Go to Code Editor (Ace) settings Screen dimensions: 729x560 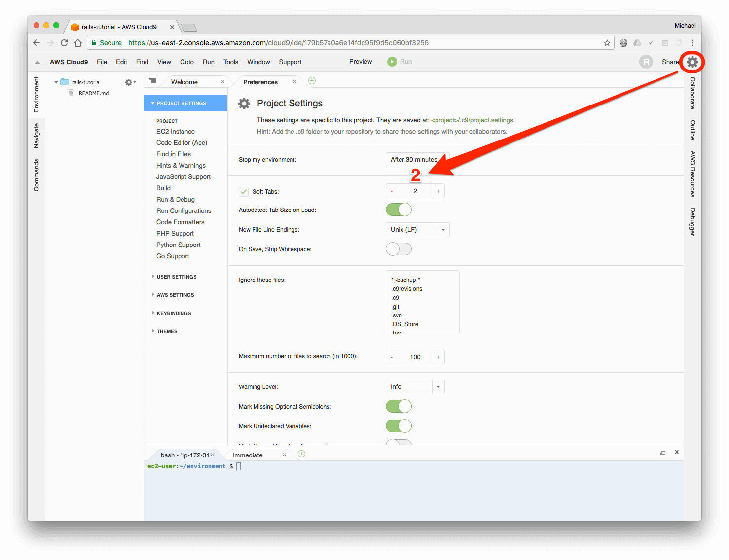tap(182, 143)
